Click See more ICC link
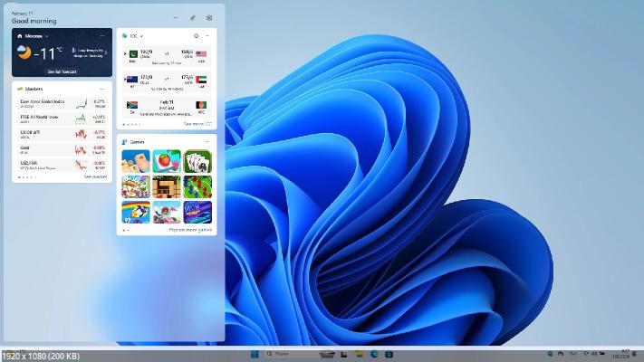This screenshot has height=362, width=644. [197, 124]
